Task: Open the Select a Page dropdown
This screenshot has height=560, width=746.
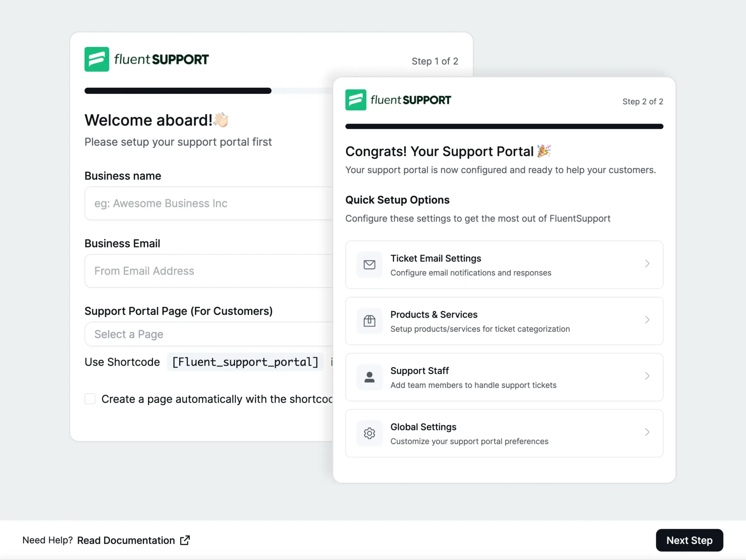Action: (x=209, y=334)
